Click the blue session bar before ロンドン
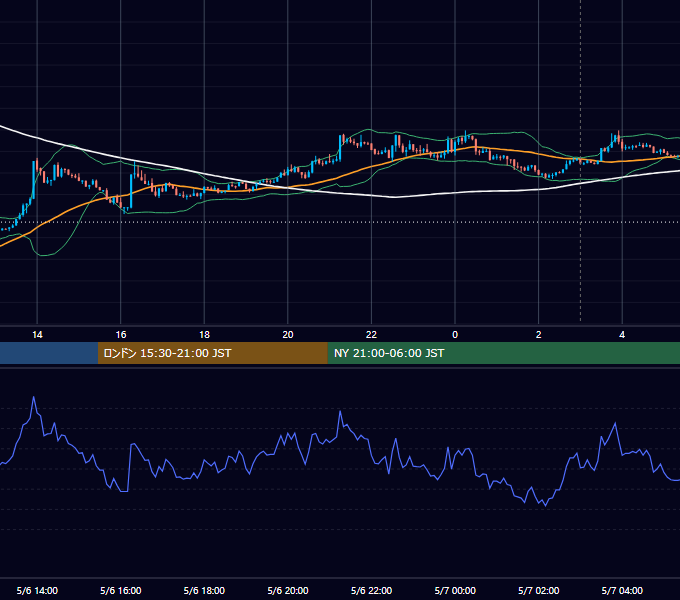The width and height of the screenshot is (680, 600). [49, 353]
